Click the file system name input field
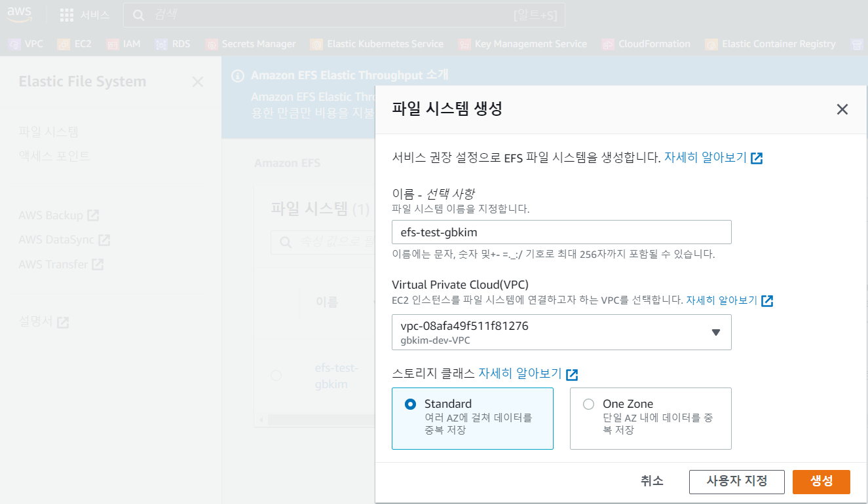 coord(561,232)
